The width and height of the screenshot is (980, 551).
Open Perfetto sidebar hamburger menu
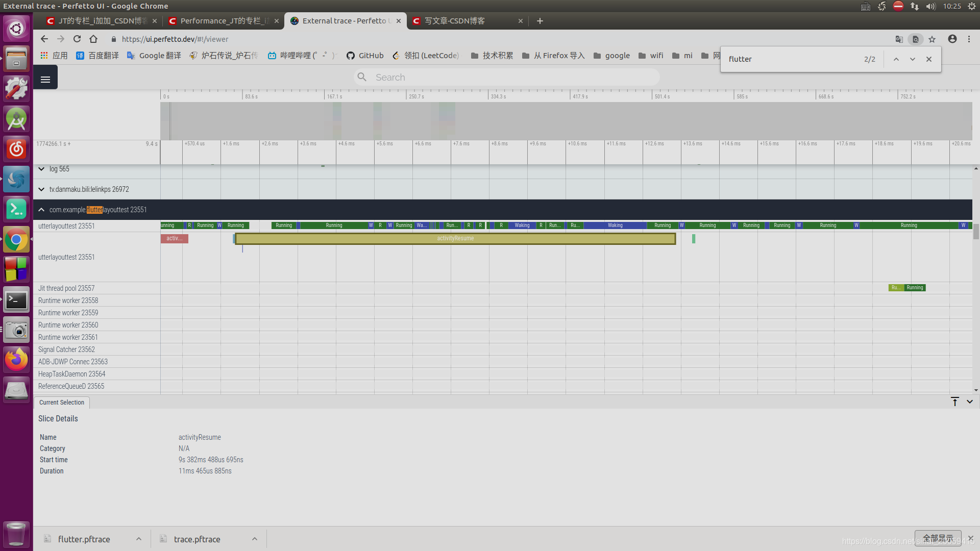[45, 79]
